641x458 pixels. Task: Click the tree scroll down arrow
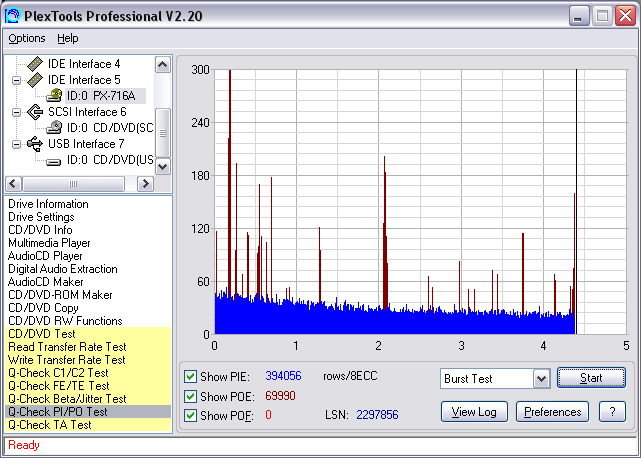163,166
